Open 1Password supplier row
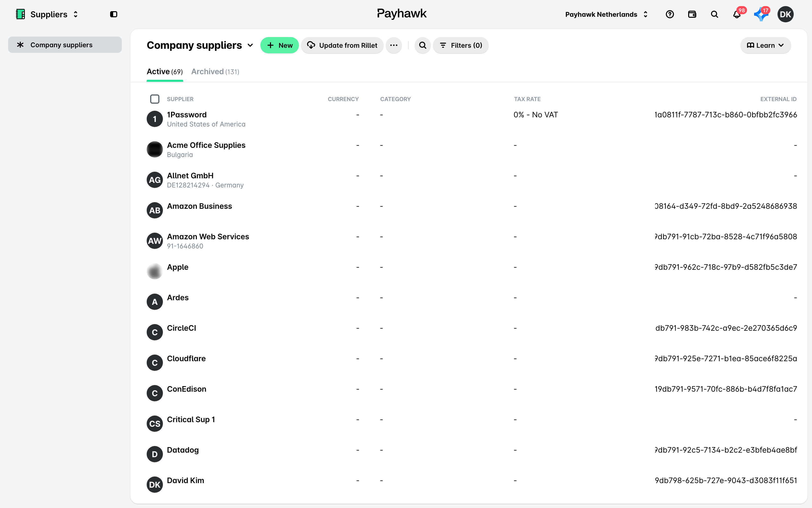Screen dimensions: 812x508 click(472, 119)
